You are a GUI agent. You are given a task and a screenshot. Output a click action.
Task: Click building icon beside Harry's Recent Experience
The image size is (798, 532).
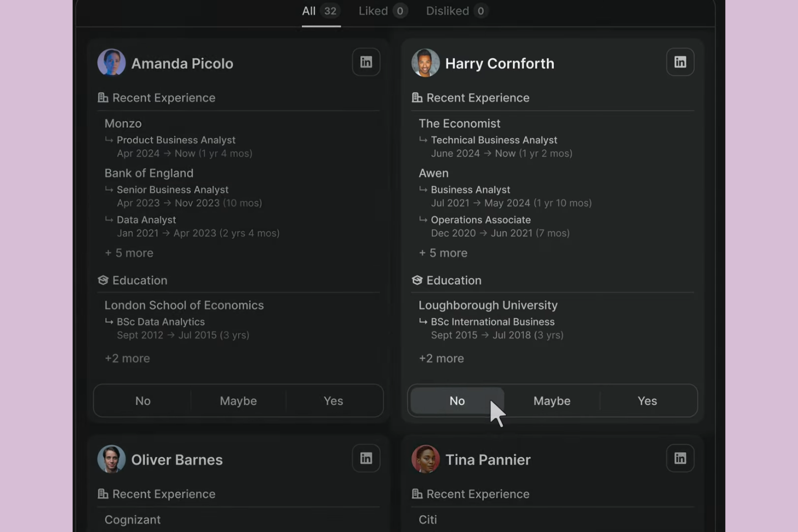pyautogui.click(x=417, y=98)
